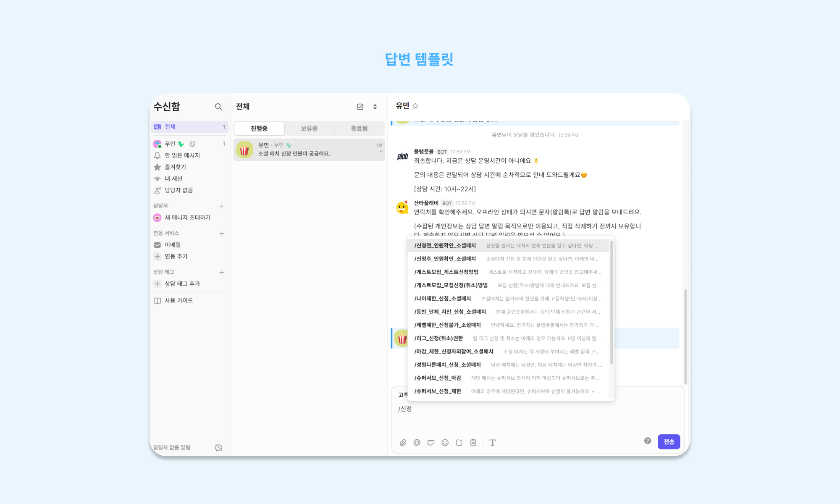Open reply templates clipboard icon

point(473,443)
